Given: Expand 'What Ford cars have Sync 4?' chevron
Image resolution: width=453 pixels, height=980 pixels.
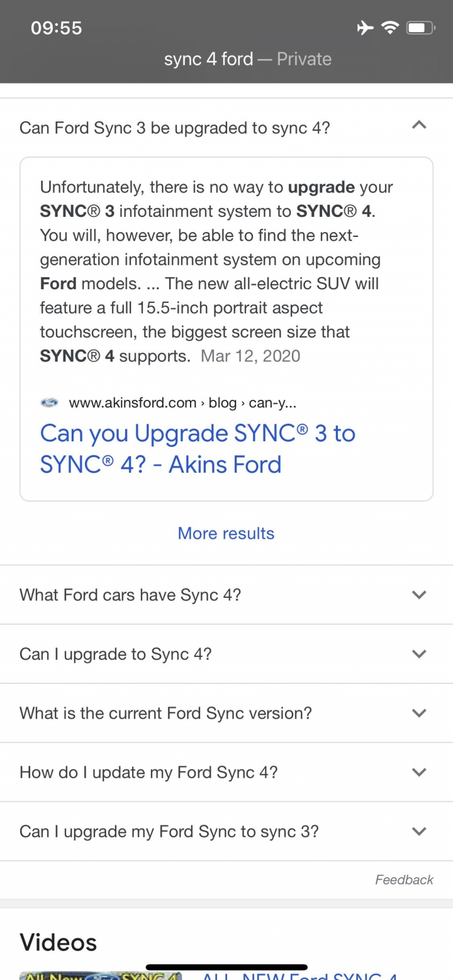Looking at the screenshot, I should pos(419,595).
